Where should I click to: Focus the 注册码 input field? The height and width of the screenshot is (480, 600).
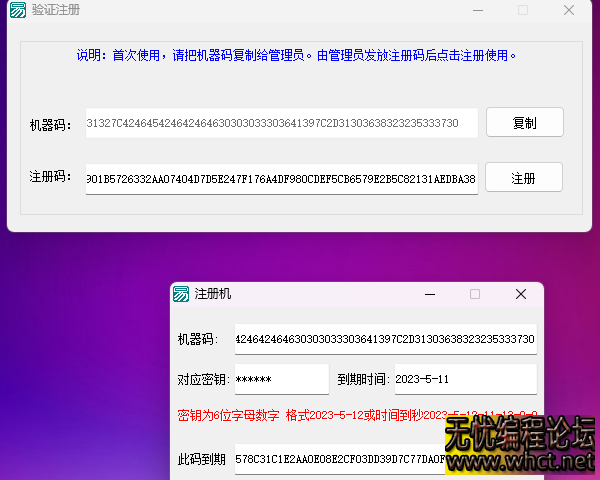click(281, 178)
